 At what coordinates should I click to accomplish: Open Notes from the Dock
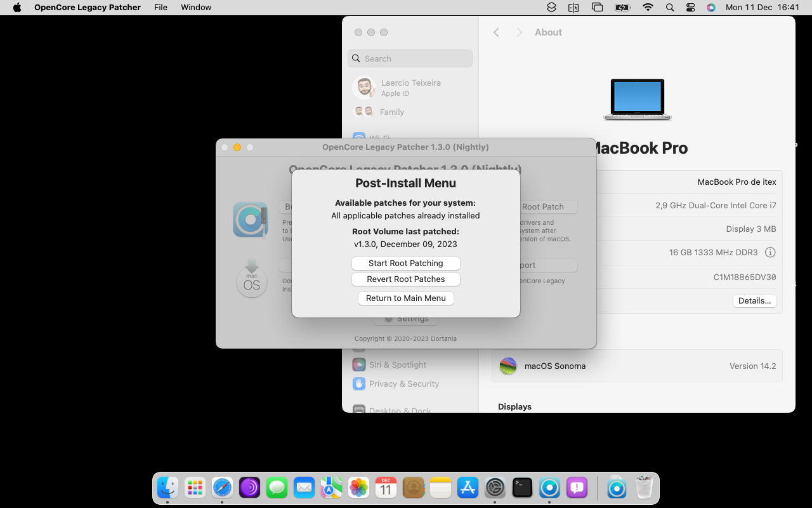pyautogui.click(x=440, y=488)
